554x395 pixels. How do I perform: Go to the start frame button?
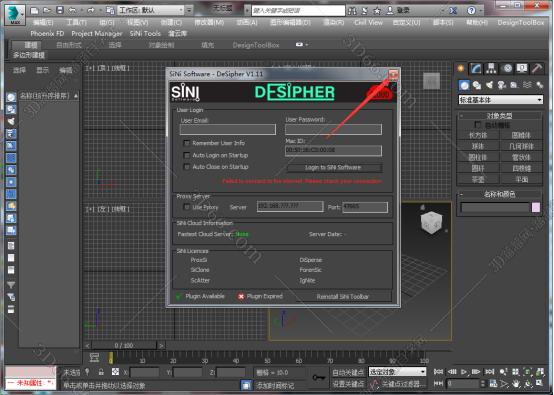[x=438, y=372]
